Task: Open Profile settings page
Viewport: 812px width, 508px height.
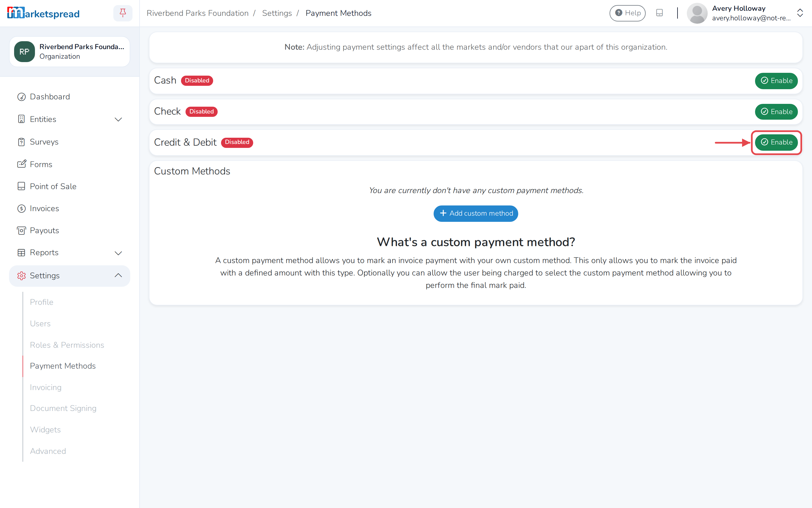Action: pyautogui.click(x=42, y=302)
